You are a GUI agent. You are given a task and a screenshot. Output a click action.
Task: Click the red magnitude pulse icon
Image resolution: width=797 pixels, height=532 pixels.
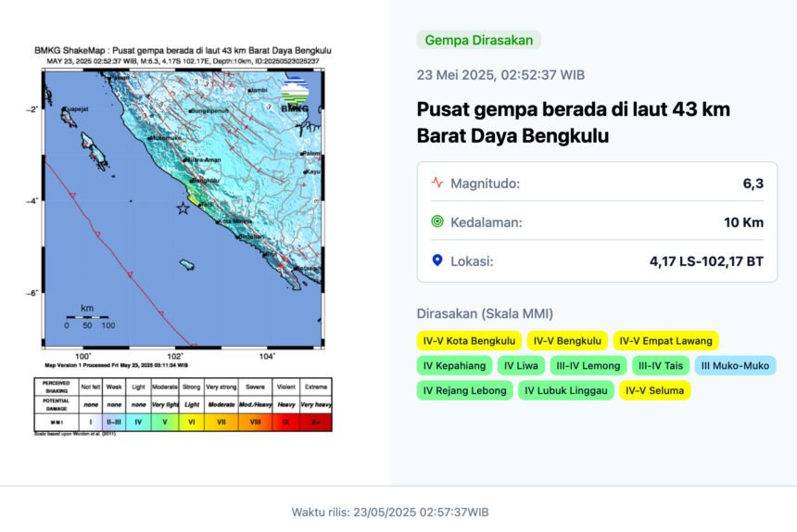click(437, 183)
